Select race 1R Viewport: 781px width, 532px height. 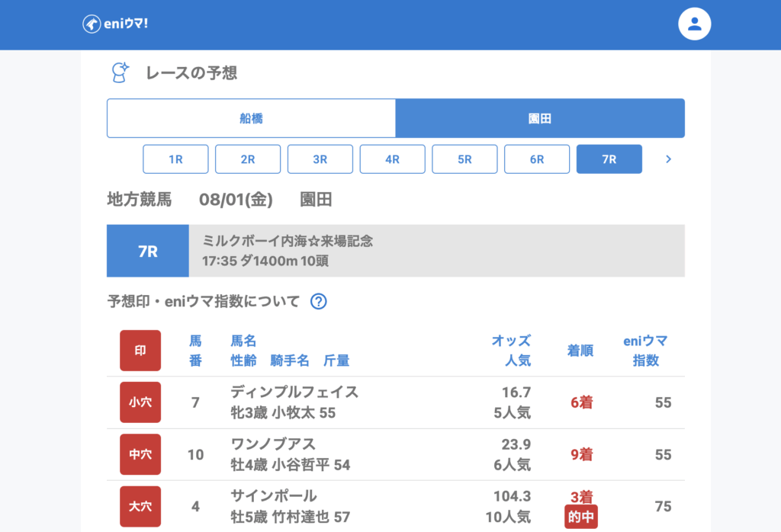[175, 159]
